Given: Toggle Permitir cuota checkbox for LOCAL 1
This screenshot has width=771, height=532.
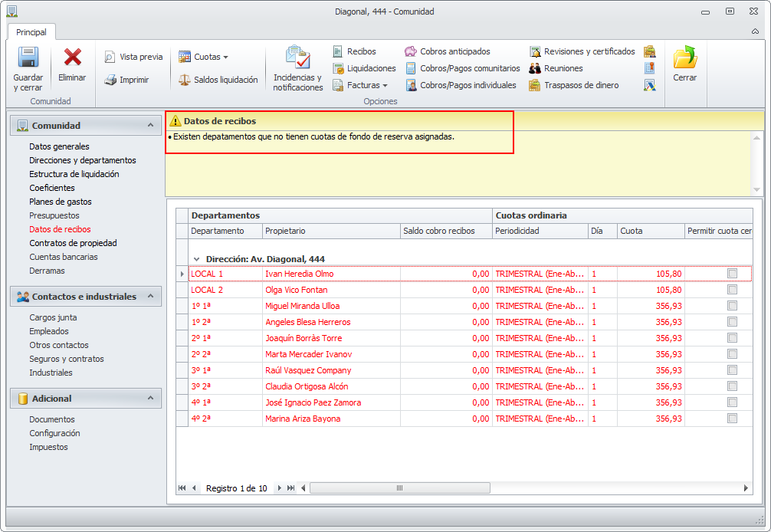Looking at the screenshot, I should pos(732,274).
